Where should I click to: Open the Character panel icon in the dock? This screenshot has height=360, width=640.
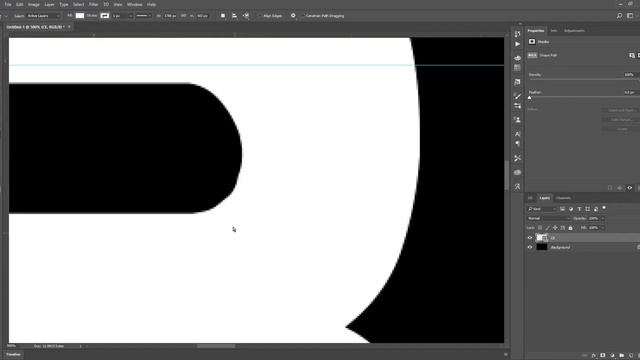coord(518,134)
